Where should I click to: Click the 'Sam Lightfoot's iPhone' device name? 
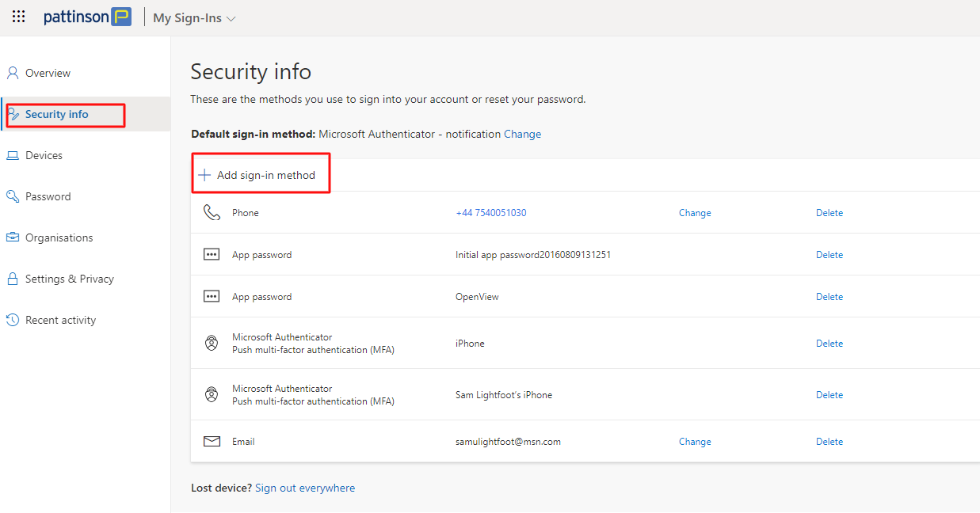pos(504,395)
